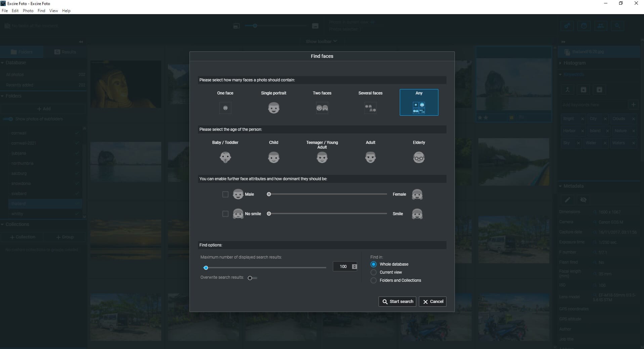Collapse the Database section

pos(2,63)
